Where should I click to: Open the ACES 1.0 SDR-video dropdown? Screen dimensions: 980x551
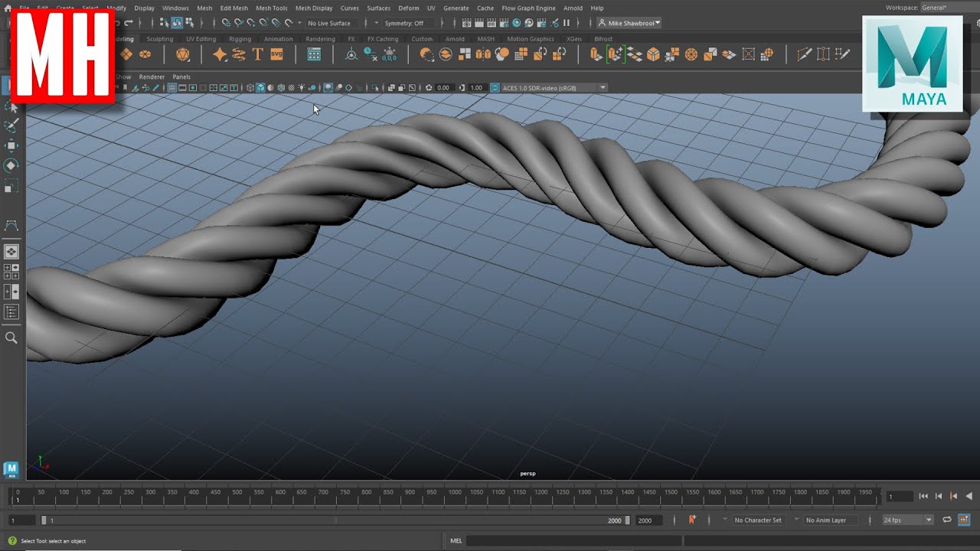[x=554, y=87]
